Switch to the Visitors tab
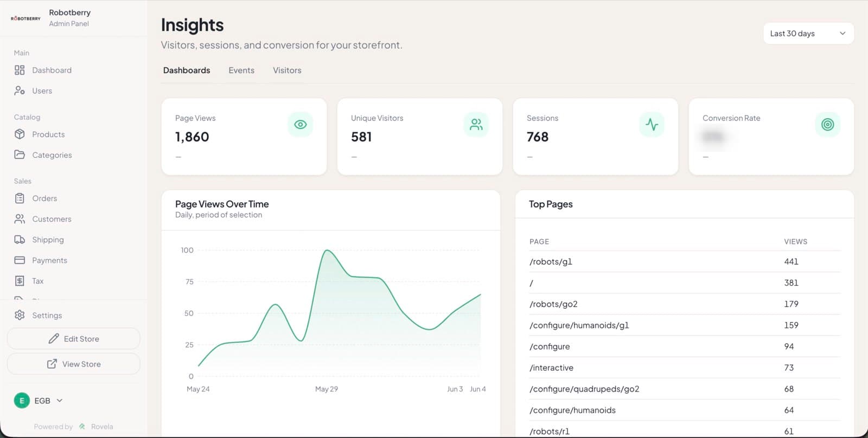The height and width of the screenshot is (438, 868). tap(287, 70)
